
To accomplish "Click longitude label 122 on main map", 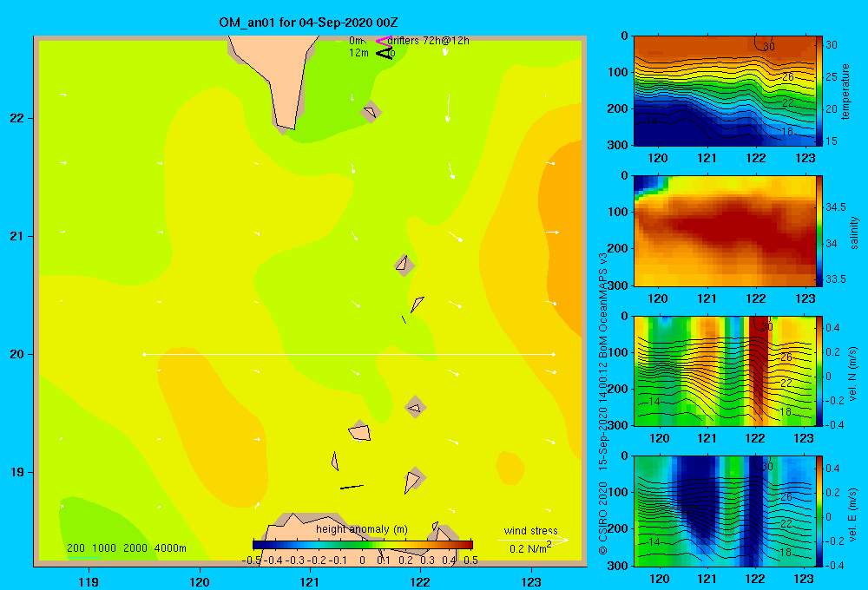I will point(420,581).
